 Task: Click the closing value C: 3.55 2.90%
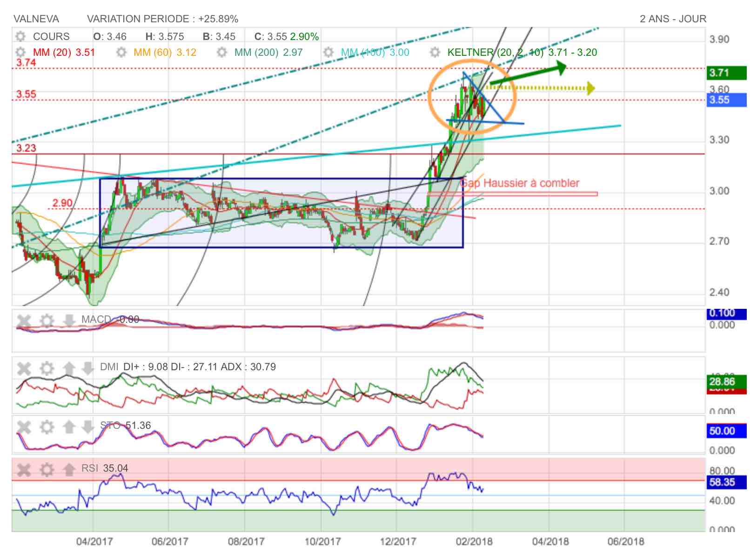287,36
